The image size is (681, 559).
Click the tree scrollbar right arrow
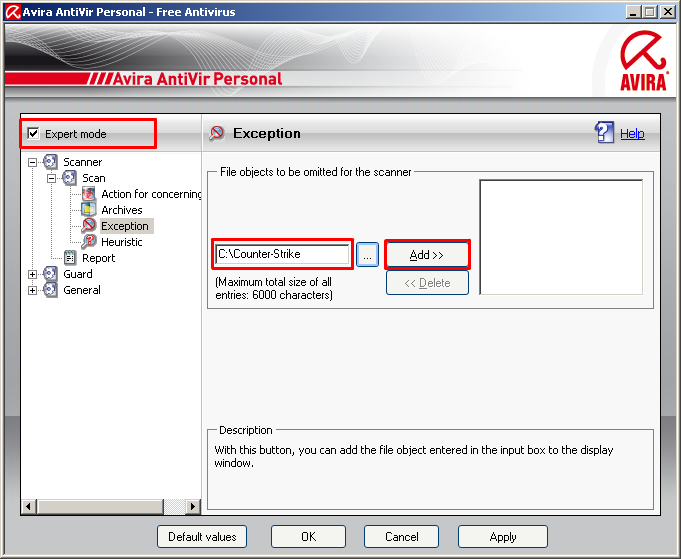click(x=193, y=506)
